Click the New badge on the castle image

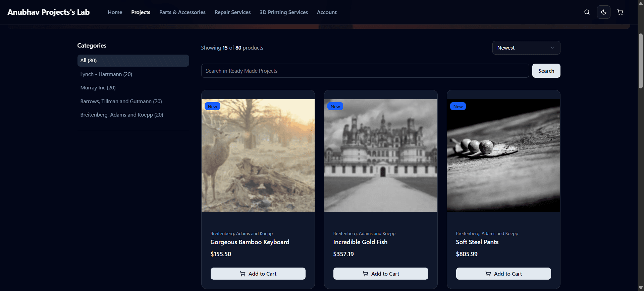(x=335, y=106)
